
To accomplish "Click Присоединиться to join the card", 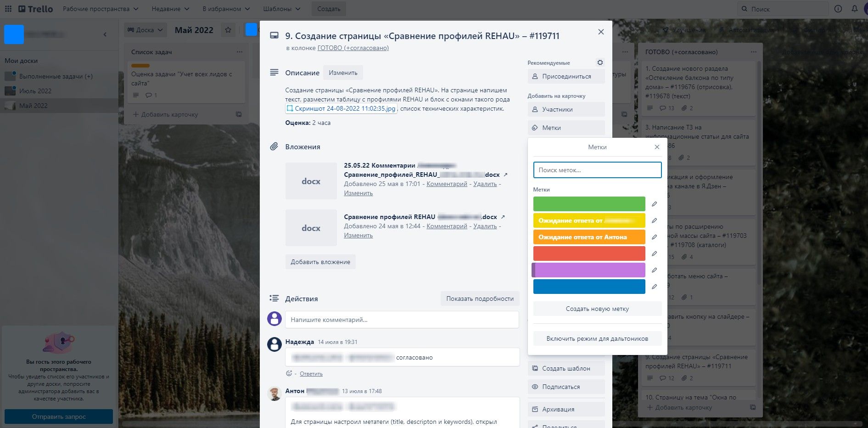I will [x=566, y=76].
